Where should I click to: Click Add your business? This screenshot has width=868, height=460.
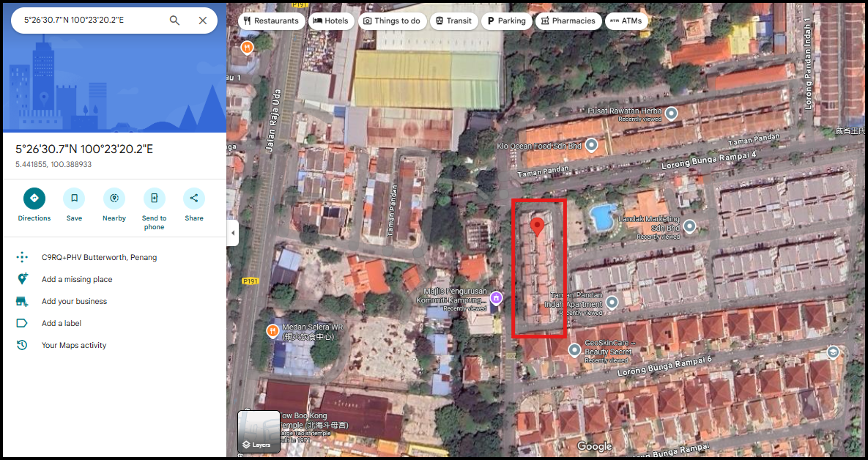click(74, 301)
